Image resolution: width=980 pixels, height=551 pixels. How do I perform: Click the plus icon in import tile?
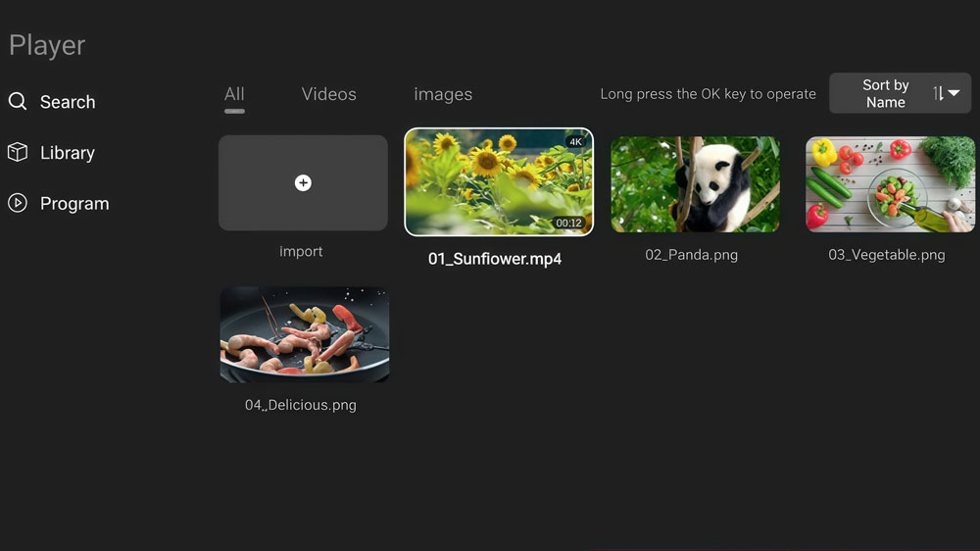pos(303,182)
